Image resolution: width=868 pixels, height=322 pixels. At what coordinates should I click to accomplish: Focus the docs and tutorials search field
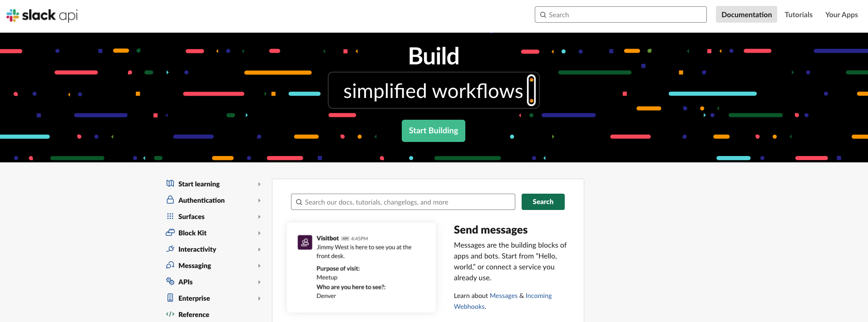click(x=403, y=202)
